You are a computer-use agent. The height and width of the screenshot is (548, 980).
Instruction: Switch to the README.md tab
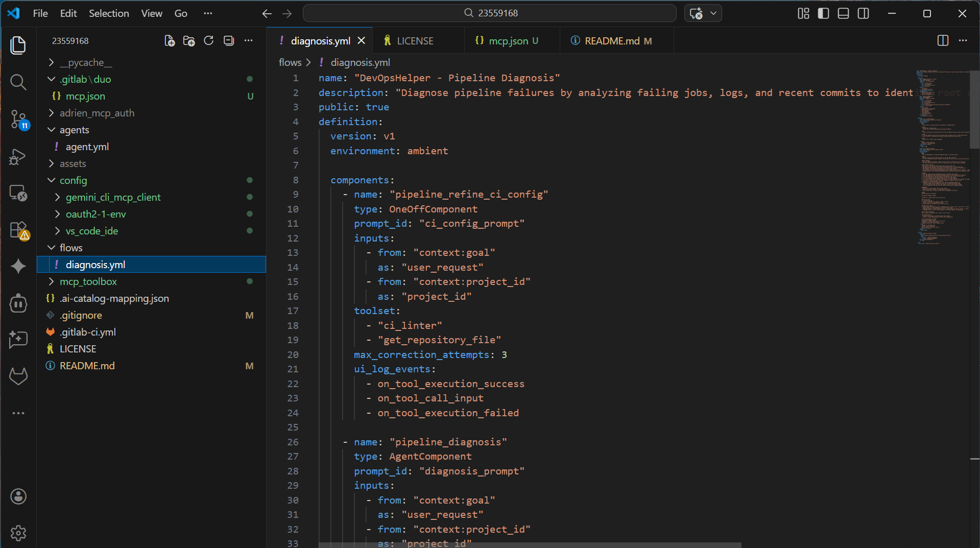coord(611,41)
